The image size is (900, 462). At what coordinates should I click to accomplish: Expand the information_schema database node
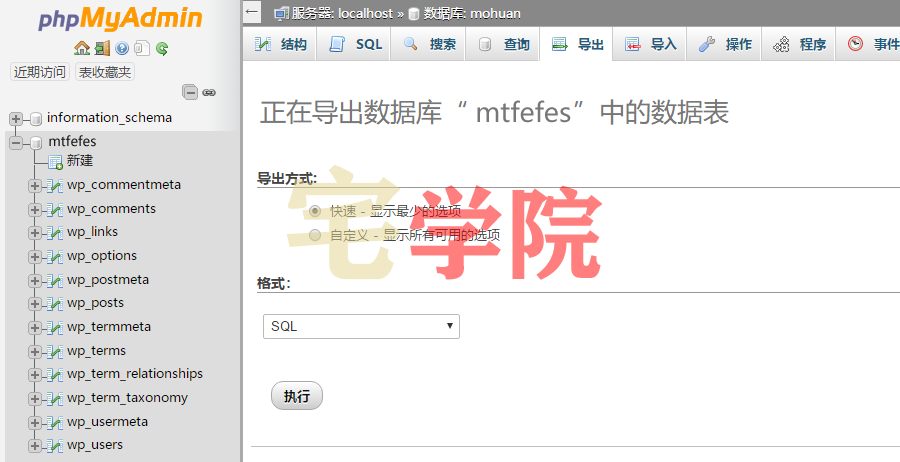(x=16, y=119)
